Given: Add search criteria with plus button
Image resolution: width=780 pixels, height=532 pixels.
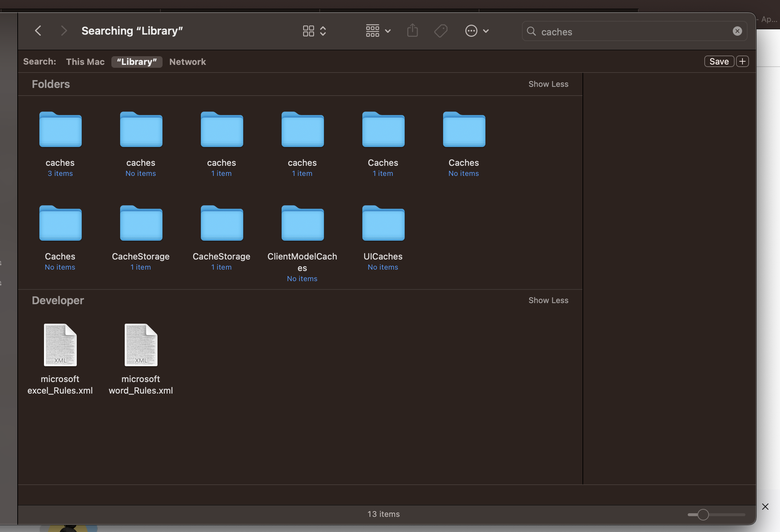Looking at the screenshot, I should coord(742,62).
